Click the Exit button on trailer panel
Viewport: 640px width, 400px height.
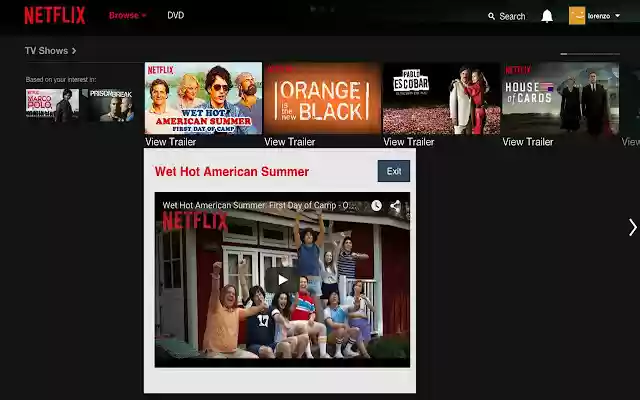394,171
